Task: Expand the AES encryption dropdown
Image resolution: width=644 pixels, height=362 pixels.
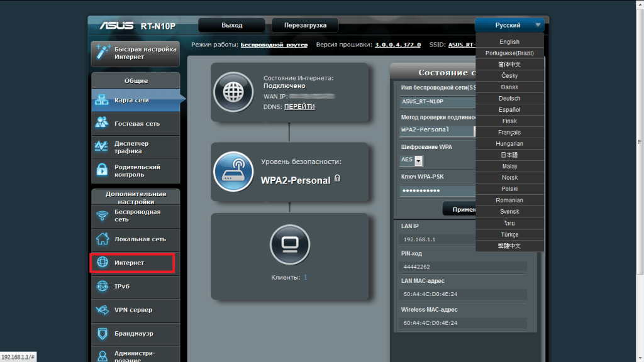Action: (419, 160)
